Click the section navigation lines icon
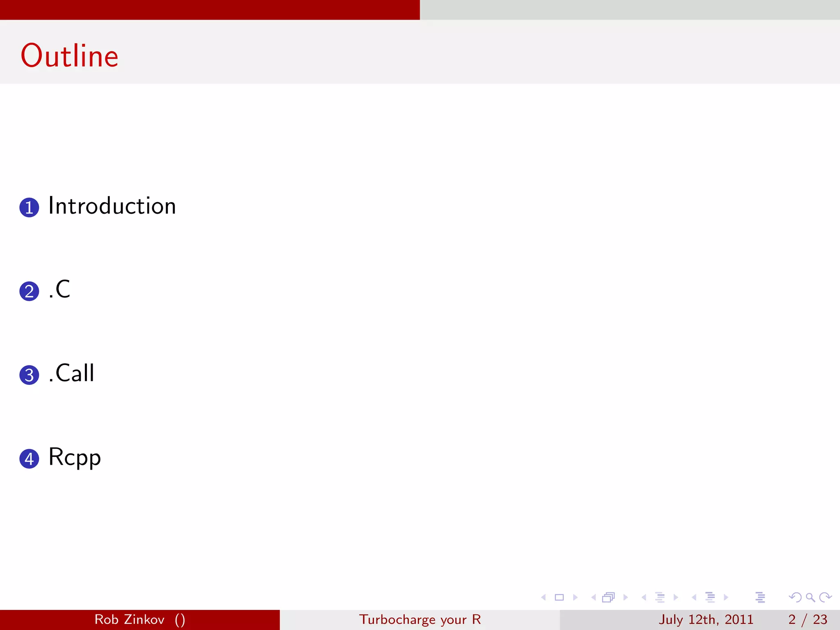Image resolution: width=840 pixels, height=630 pixels. (710, 598)
